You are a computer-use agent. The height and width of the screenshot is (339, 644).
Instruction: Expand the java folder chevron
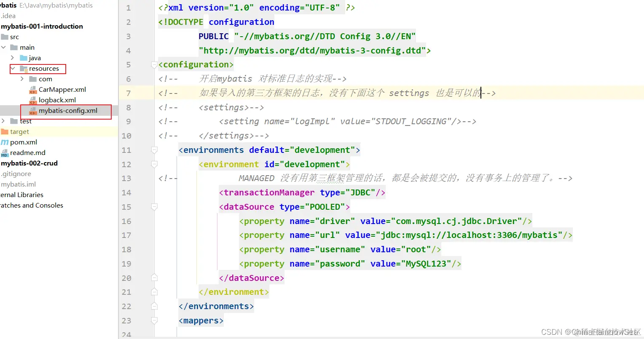[x=12, y=58]
